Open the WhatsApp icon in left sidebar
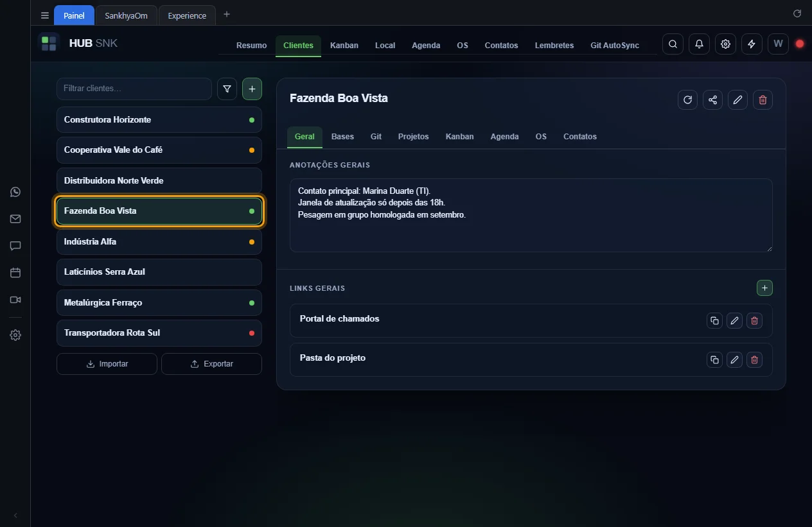The image size is (812, 527). 15,192
